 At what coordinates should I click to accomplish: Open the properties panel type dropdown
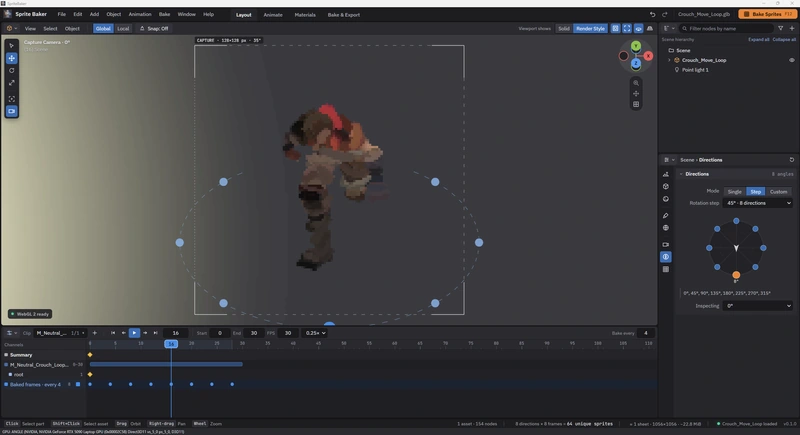tap(668, 160)
